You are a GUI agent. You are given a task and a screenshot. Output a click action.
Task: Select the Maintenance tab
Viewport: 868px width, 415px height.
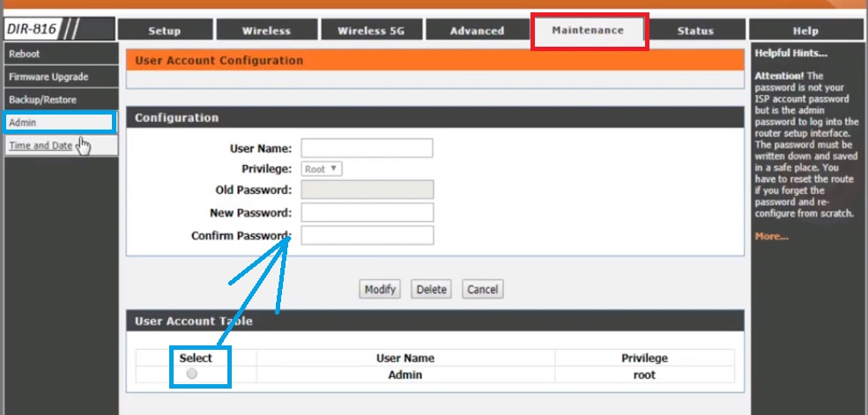[588, 30]
